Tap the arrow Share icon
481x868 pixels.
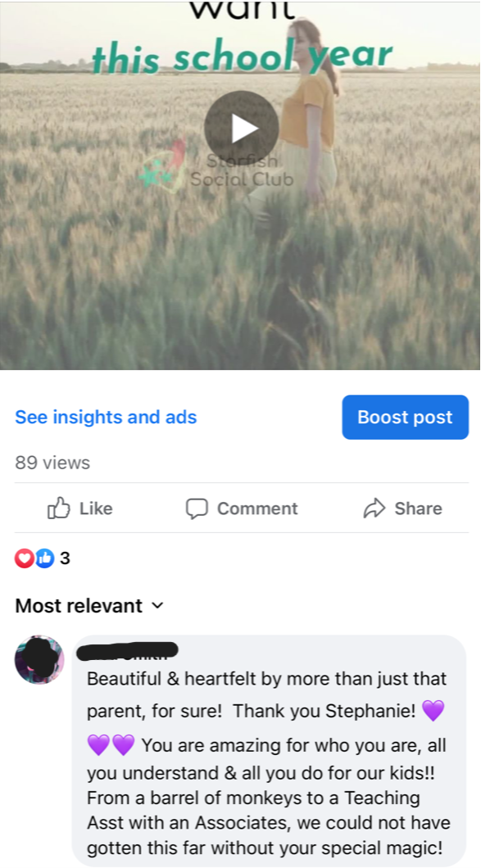pos(374,509)
